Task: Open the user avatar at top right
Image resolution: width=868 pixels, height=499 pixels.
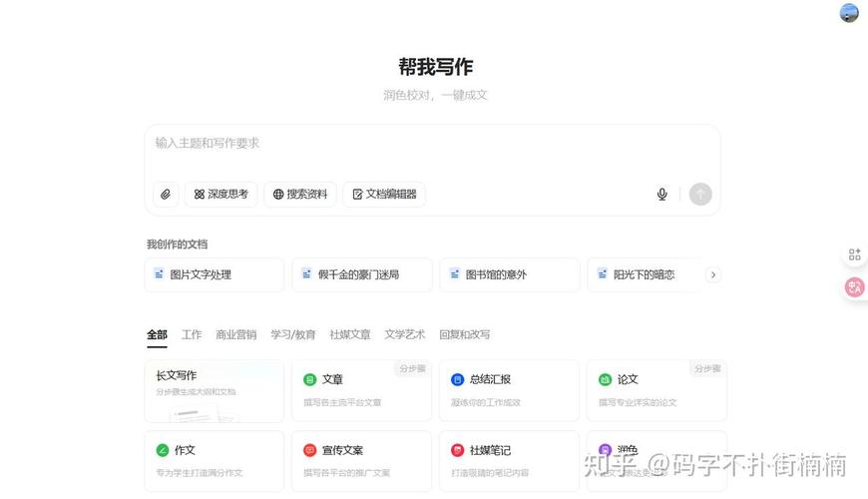Action: 849,13
